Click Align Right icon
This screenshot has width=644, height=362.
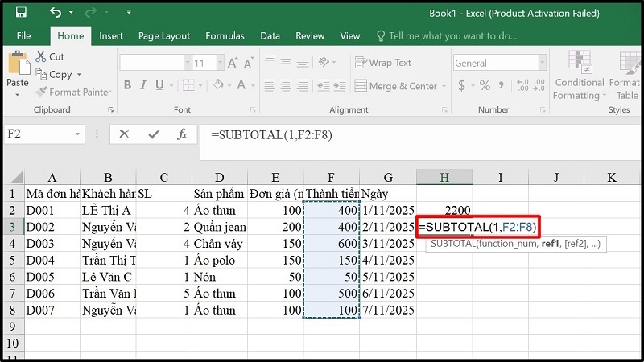[302, 85]
